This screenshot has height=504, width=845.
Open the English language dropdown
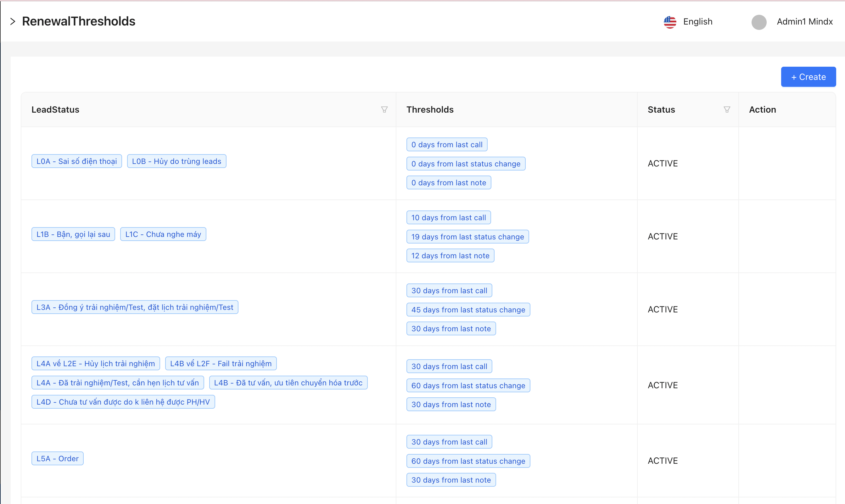tap(697, 22)
